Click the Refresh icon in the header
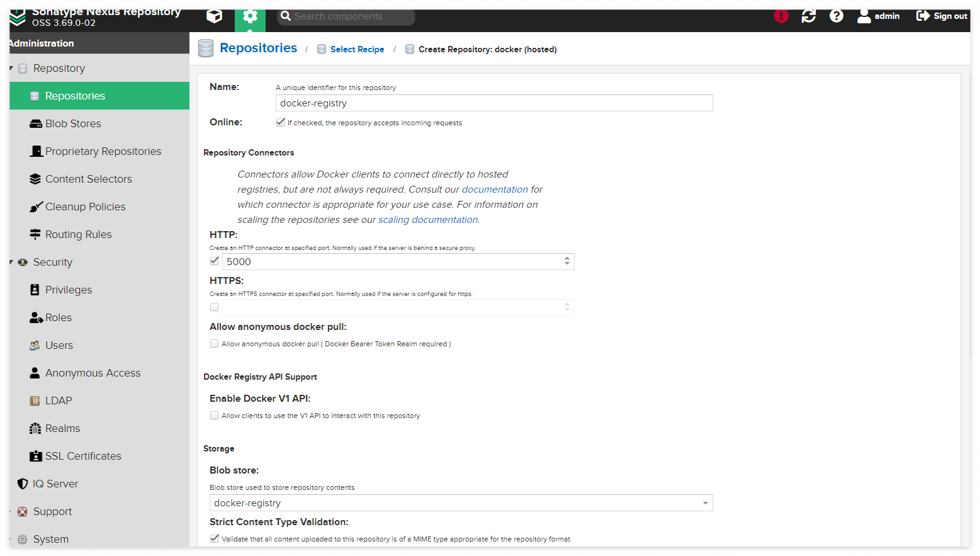Viewport: 980px width, 556px height. (x=809, y=16)
